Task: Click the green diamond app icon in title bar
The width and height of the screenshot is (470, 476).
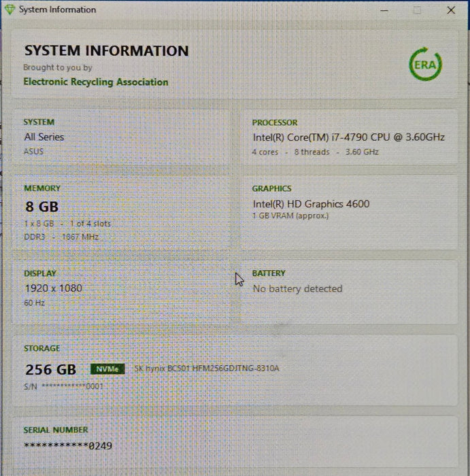Action: tap(10, 10)
